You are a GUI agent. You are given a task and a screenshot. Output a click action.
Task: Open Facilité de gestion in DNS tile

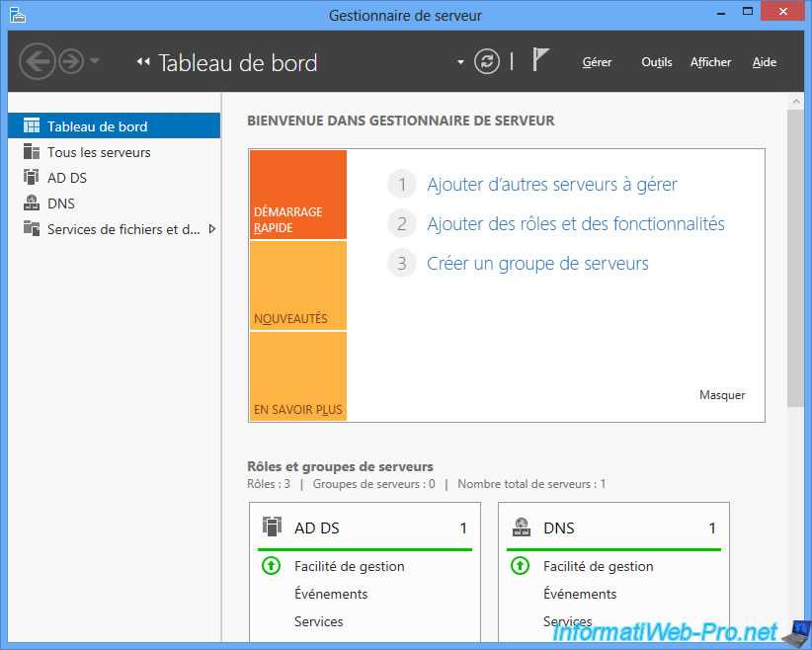(598, 567)
